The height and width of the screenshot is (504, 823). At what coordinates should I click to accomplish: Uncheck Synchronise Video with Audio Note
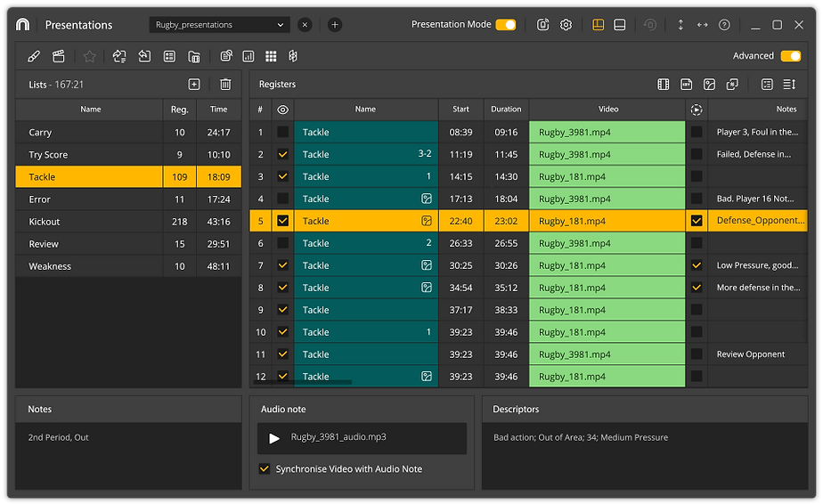pos(265,468)
